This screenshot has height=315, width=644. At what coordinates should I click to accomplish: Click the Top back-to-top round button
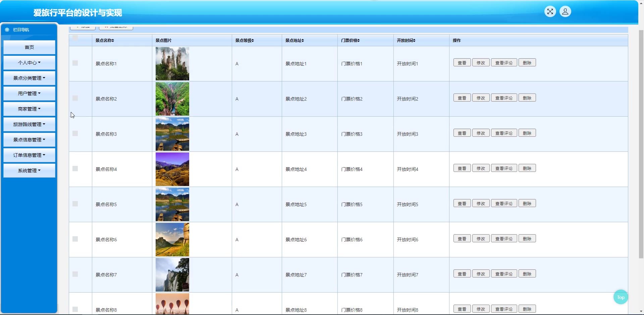621,297
